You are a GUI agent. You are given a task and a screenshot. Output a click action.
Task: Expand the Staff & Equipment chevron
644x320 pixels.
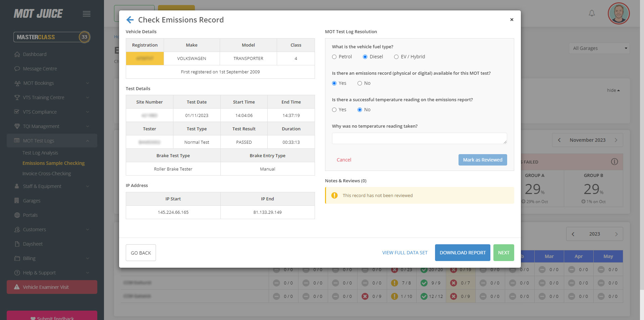(88, 186)
